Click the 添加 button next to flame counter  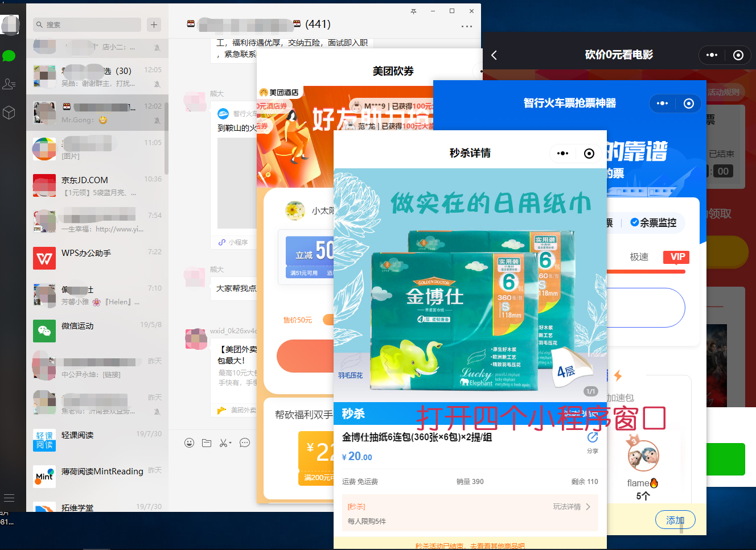[675, 519]
